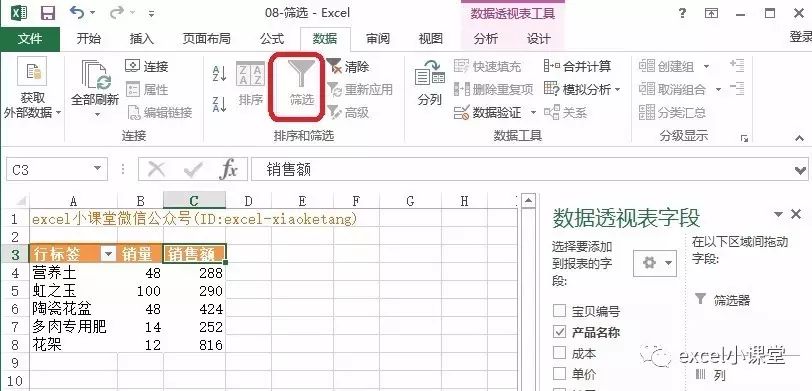Open the 行标签 filter dropdown in cell A3
This screenshot has width=812, height=391.
click(x=108, y=253)
